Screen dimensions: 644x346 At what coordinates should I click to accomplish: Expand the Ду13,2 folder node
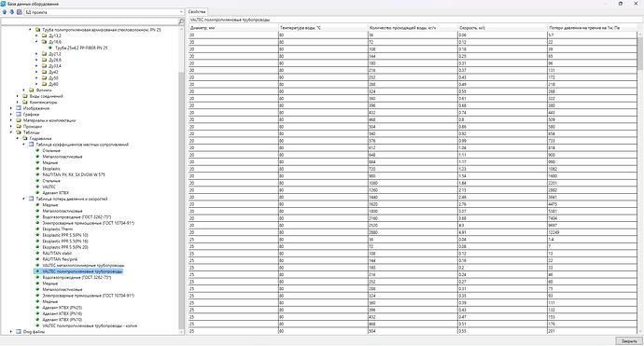(x=36, y=35)
